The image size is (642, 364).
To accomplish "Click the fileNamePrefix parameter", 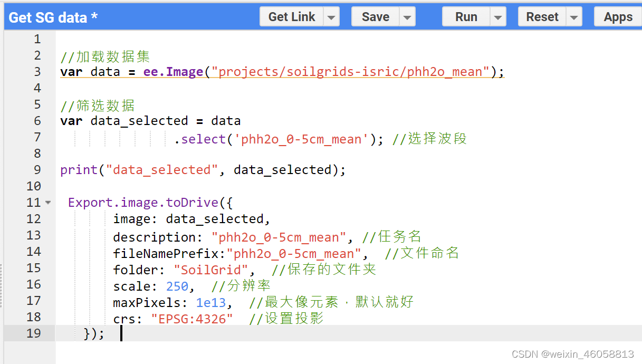I will point(241,254).
